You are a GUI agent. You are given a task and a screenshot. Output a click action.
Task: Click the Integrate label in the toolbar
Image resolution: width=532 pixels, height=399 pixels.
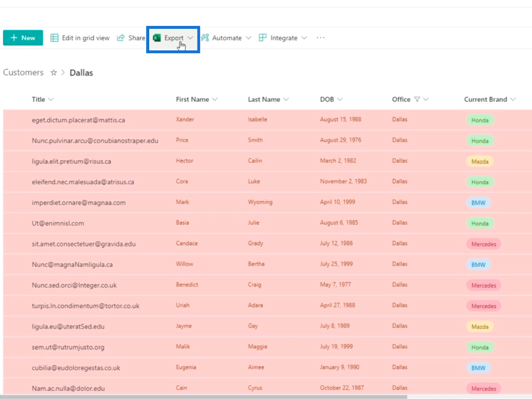pyautogui.click(x=284, y=38)
